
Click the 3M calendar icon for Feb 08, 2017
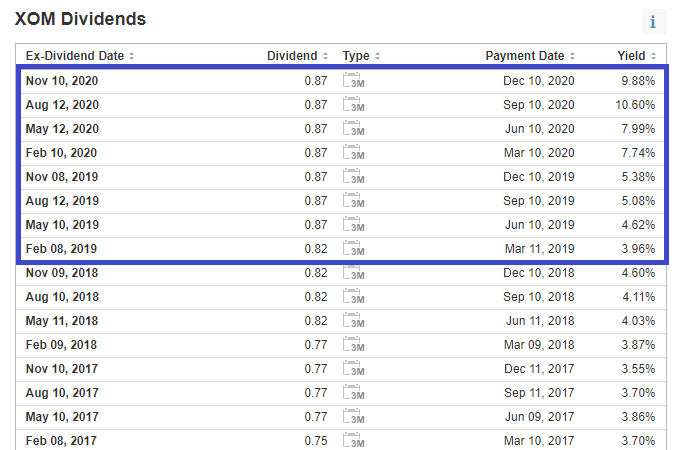coord(354,441)
